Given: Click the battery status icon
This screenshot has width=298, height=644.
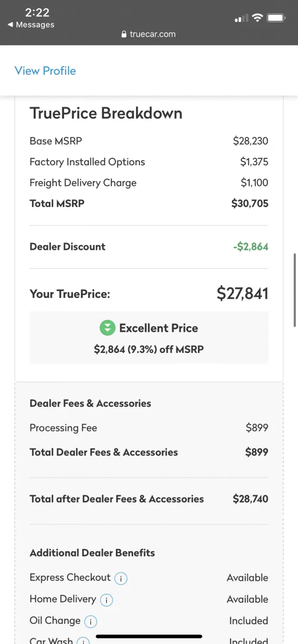Looking at the screenshot, I should point(276,18).
